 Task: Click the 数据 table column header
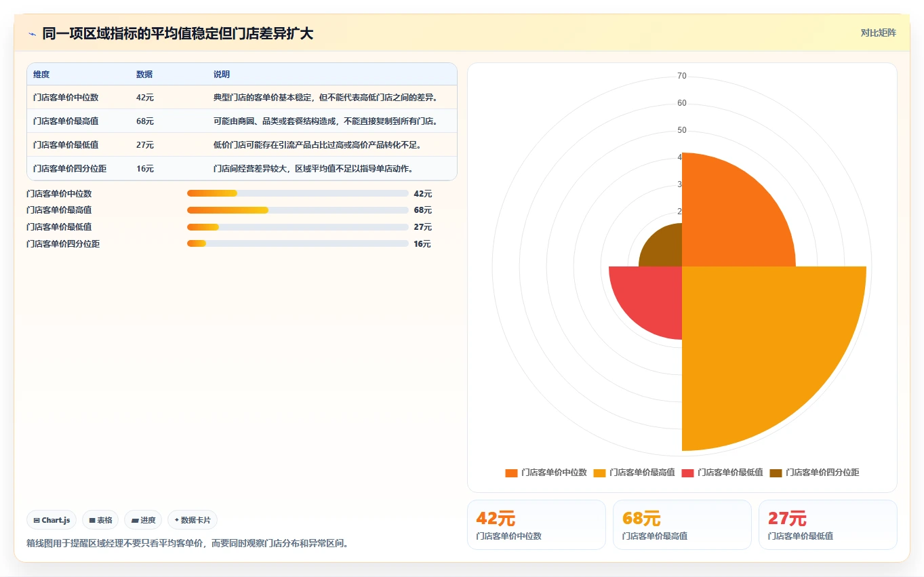[144, 75]
